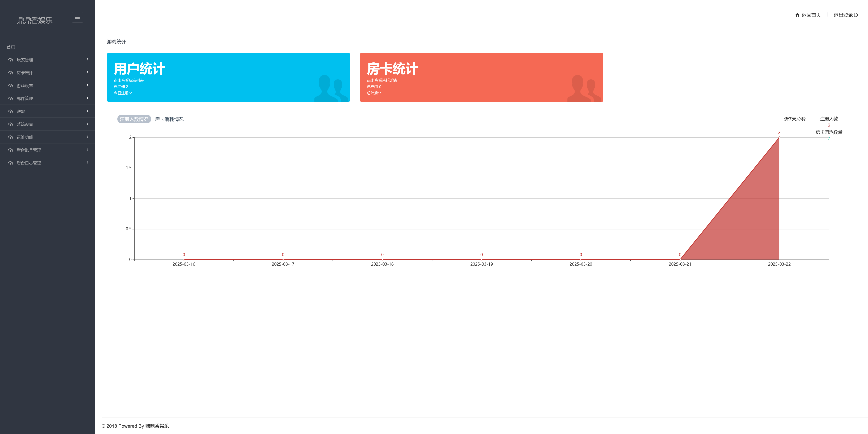868x434 pixels.
Task: Select 首页 in the sidebar
Action: [x=11, y=47]
